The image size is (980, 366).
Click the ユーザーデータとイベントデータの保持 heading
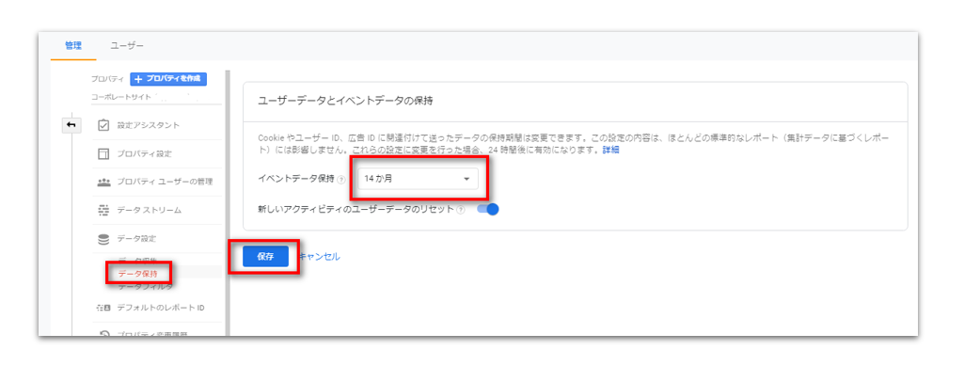pyautogui.click(x=345, y=100)
